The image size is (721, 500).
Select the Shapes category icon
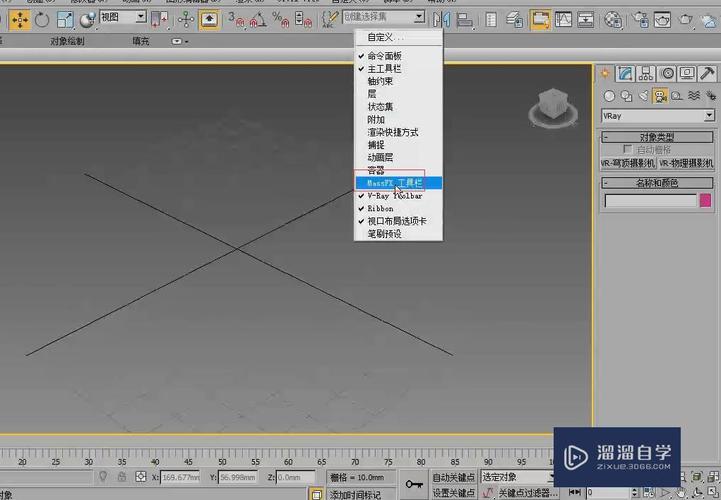pyautogui.click(x=626, y=96)
